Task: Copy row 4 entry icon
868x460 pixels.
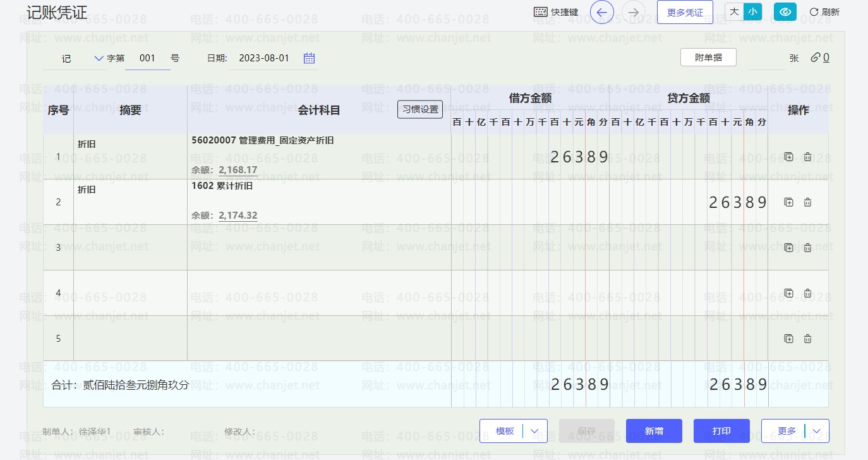Action: [x=788, y=293]
